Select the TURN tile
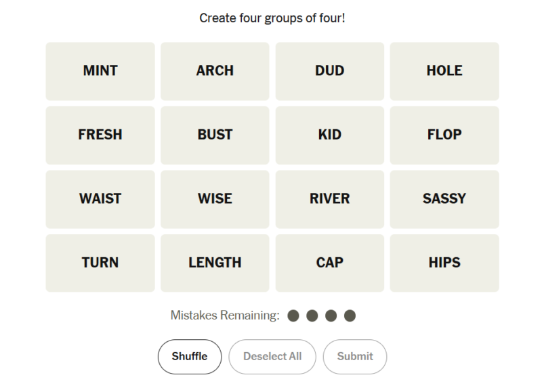 [x=100, y=263]
